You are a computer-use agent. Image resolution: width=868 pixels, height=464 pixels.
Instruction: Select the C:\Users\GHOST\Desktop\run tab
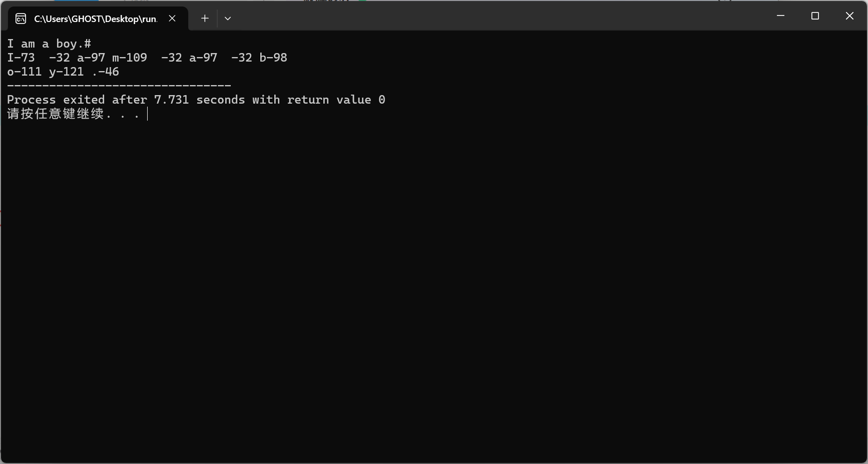pos(95,19)
